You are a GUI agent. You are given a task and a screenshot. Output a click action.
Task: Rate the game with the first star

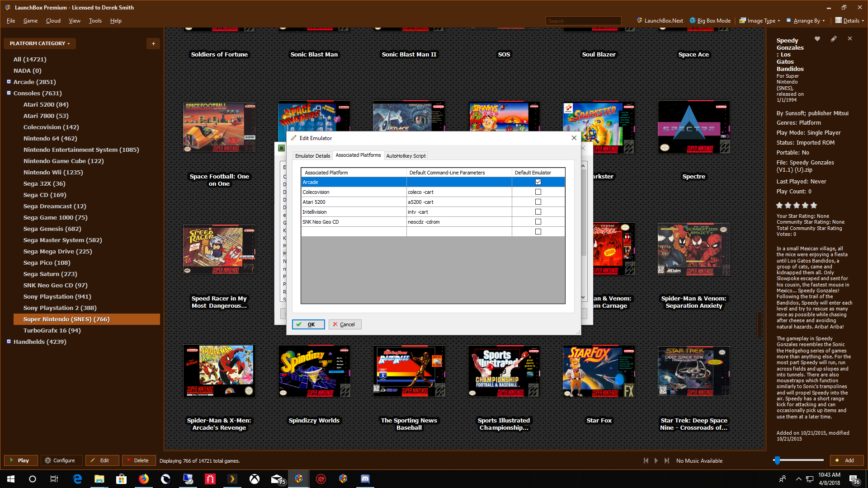click(779, 205)
